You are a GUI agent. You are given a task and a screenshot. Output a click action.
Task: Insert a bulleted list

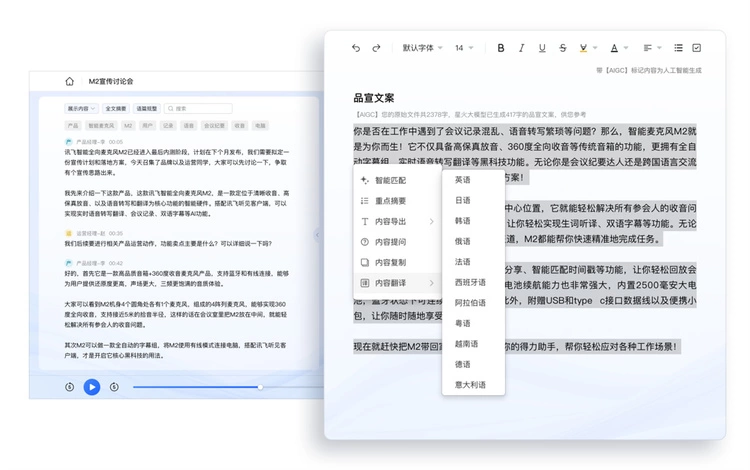pyautogui.click(x=678, y=48)
